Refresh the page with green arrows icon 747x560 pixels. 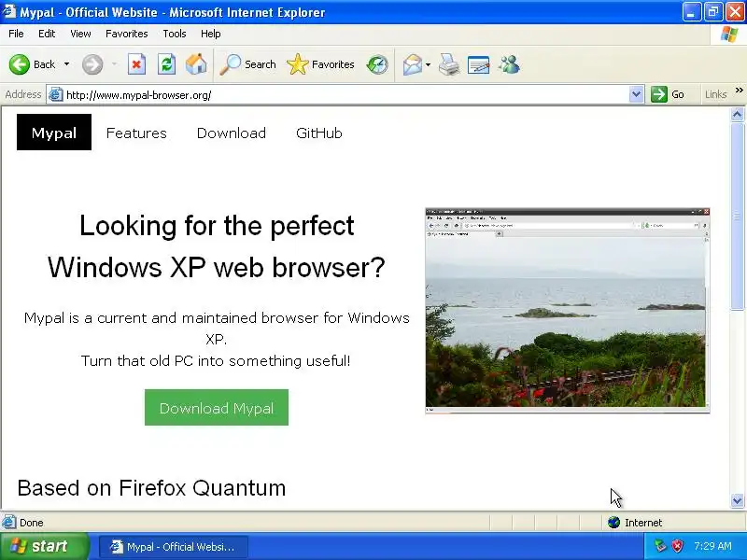166,64
